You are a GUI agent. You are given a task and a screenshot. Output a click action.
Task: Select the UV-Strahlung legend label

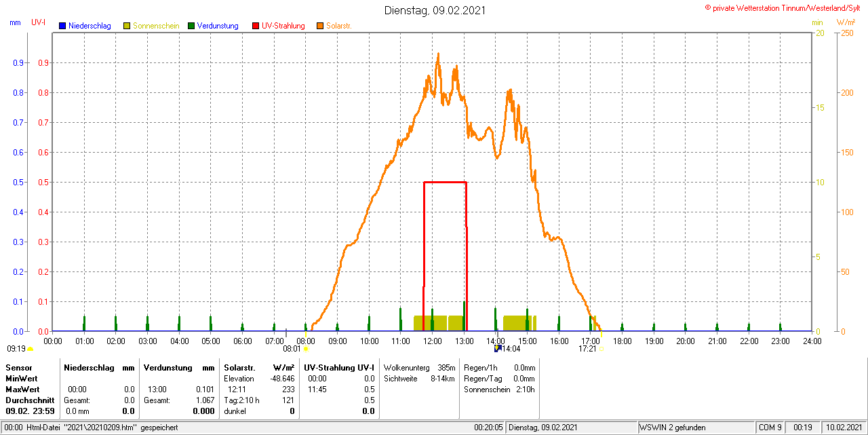283,26
